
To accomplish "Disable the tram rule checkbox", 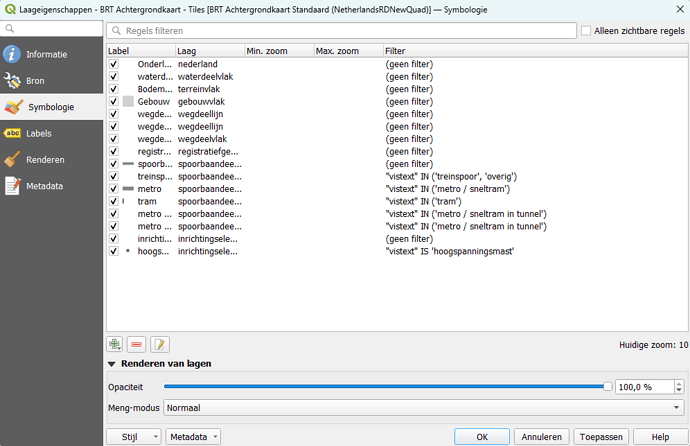I will tap(114, 201).
